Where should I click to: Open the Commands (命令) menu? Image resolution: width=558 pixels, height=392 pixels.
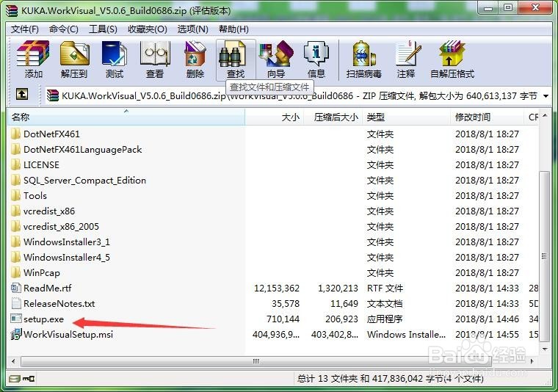click(64, 29)
